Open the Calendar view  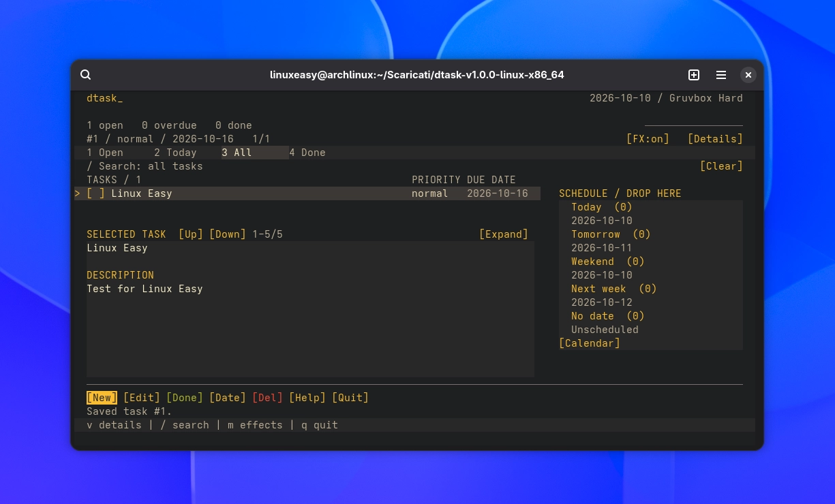coord(590,343)
